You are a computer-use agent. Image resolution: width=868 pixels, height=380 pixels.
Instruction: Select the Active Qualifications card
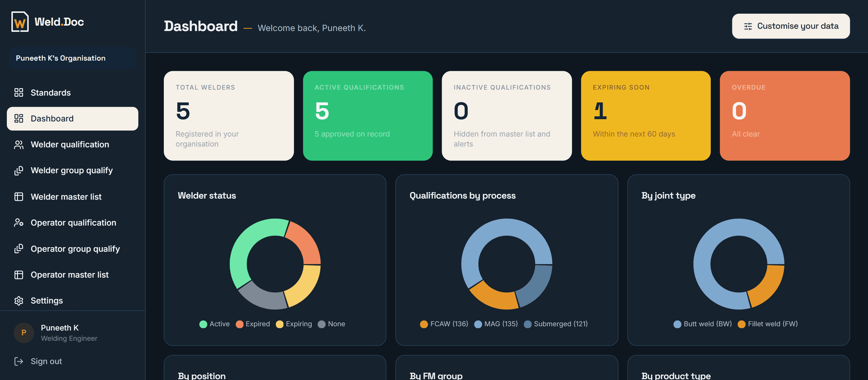click(368, 115)
